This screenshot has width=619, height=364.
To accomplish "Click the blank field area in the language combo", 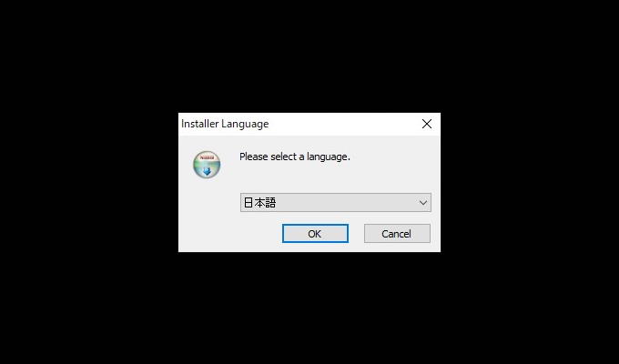I will tap(345, 203).
